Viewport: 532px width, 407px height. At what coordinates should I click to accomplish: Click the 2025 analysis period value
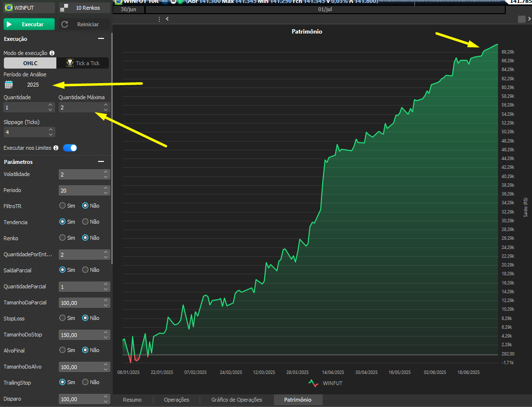[x=33, y=85]
